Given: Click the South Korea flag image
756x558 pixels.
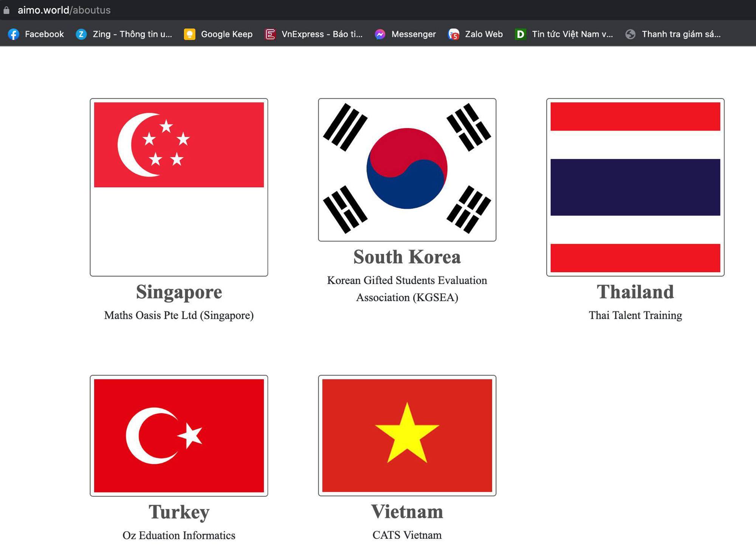Looking at the screenshot, I should 407,170.
